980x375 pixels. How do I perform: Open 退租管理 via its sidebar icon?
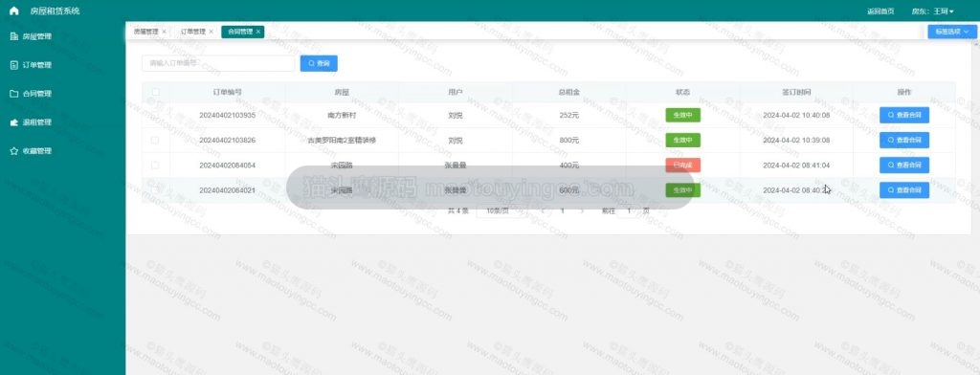tap(13, 122)
